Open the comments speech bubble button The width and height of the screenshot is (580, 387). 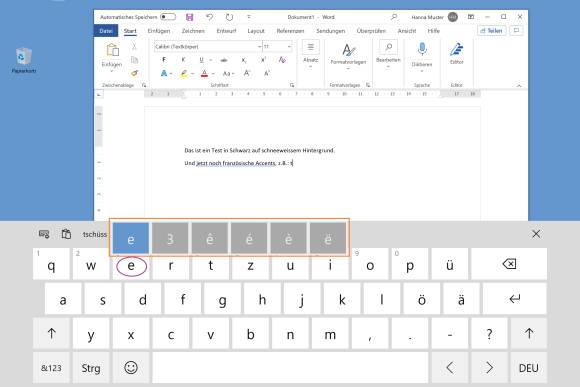pos(516,31)
